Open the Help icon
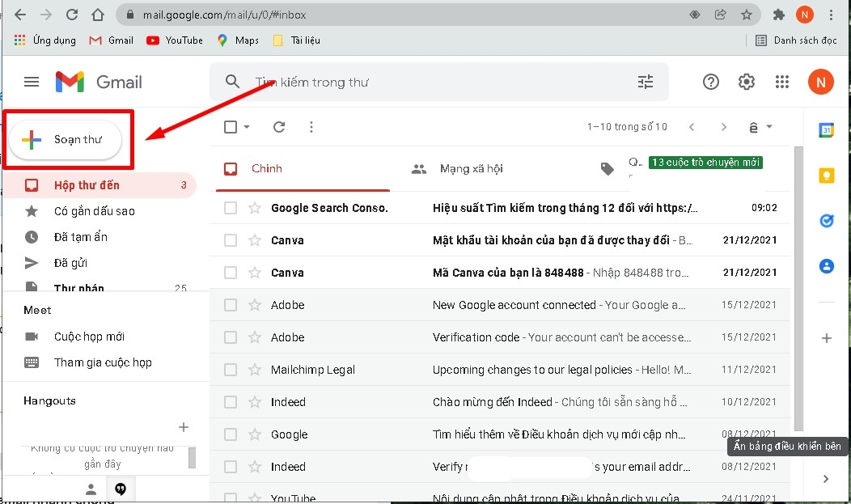The width and height of the screenshot is (851, 504). click(x=710, y=81)
